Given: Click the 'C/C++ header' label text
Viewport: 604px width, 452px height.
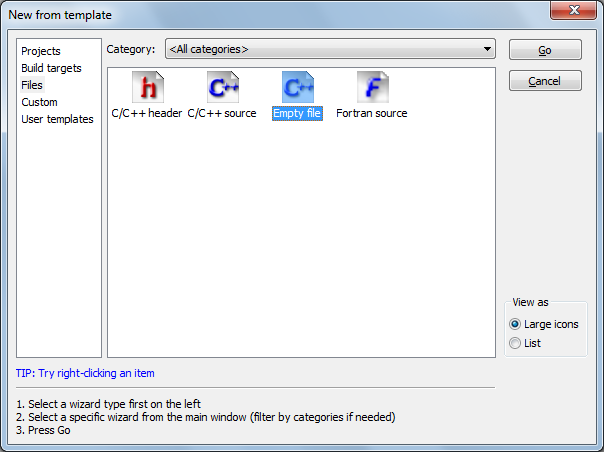Looking at the screenshot, I should click(x=147, y=113).
